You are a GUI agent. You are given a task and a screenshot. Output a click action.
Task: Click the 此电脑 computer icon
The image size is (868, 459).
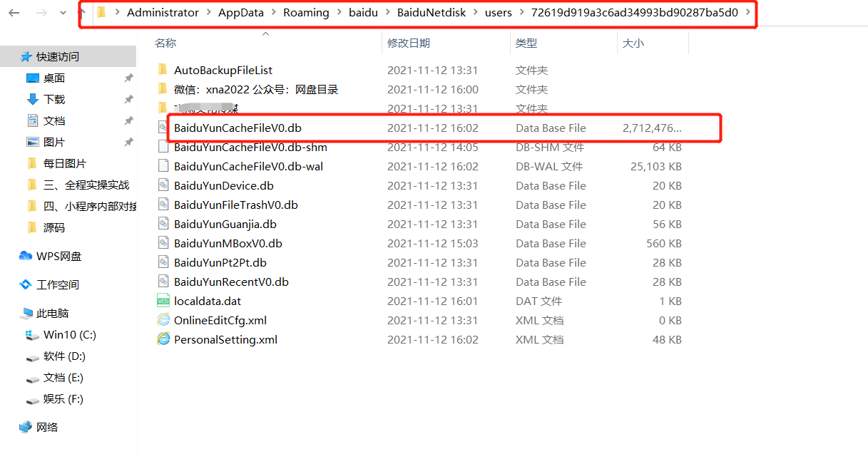tap(26, 313)
